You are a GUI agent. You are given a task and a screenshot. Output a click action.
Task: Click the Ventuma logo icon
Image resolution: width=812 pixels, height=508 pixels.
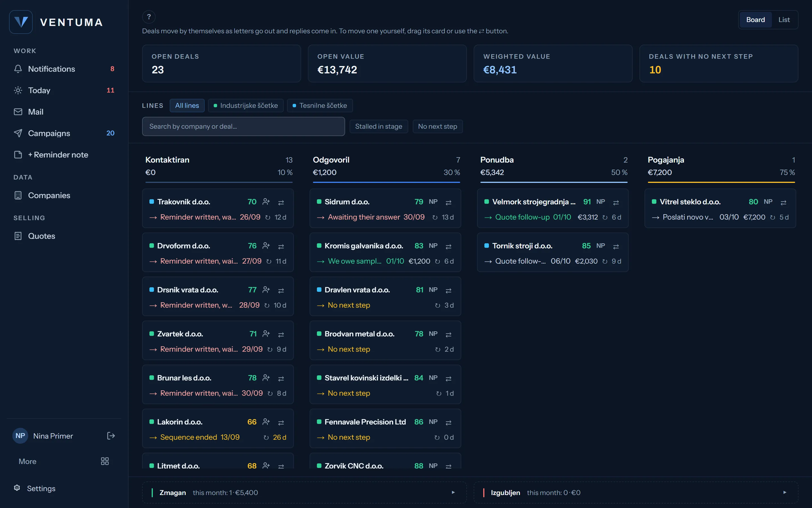21,22
